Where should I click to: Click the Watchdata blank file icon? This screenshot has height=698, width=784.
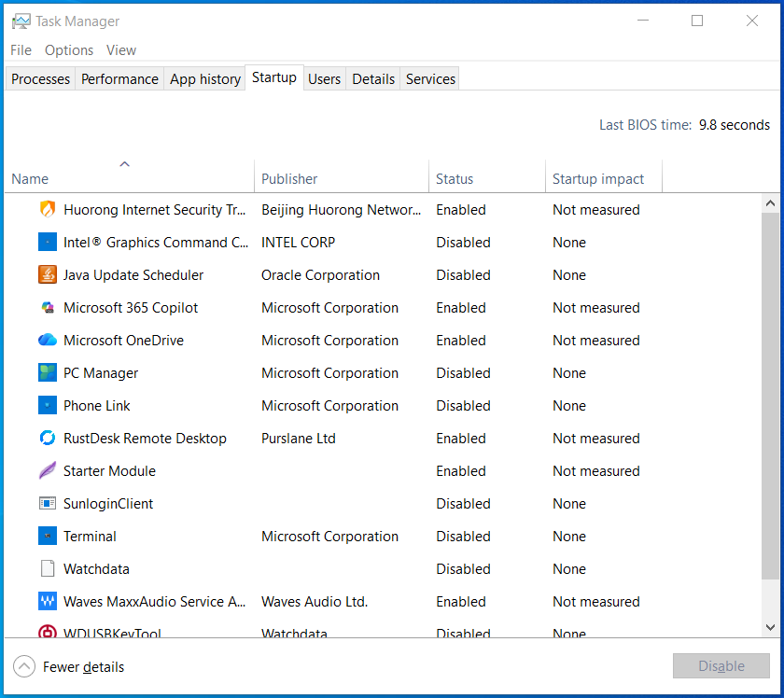48,568
